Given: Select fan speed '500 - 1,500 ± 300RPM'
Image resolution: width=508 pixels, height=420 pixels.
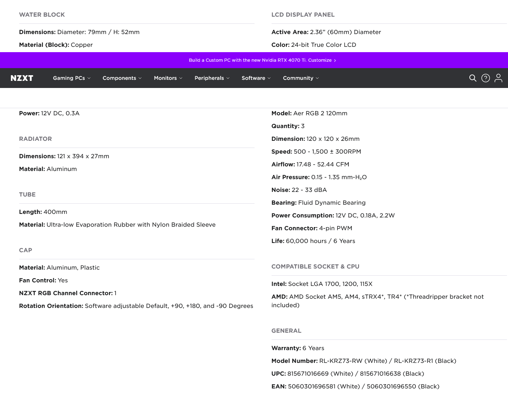Looking at the screenshot, I should [328, 152].
